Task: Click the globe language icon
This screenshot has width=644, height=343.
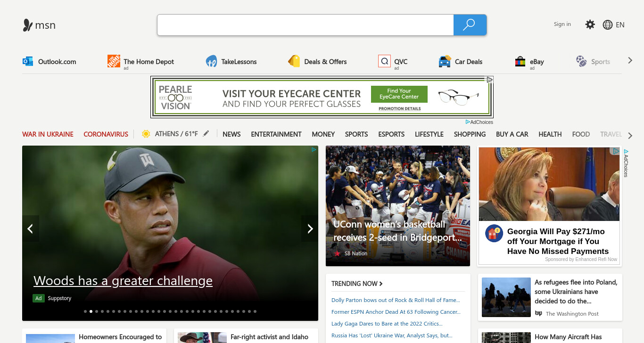Action: tap(608, 25)
